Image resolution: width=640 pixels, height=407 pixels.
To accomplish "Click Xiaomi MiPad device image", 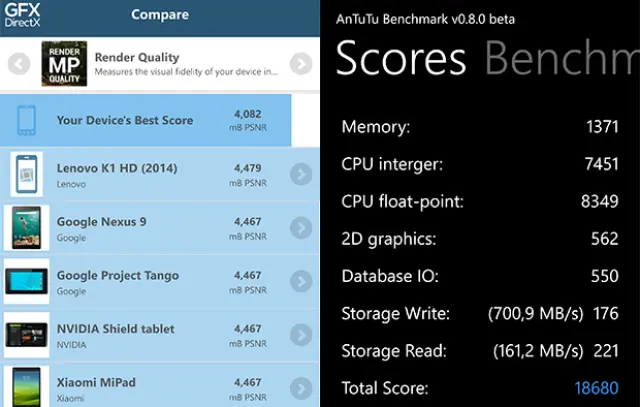I will click(26, 387).
